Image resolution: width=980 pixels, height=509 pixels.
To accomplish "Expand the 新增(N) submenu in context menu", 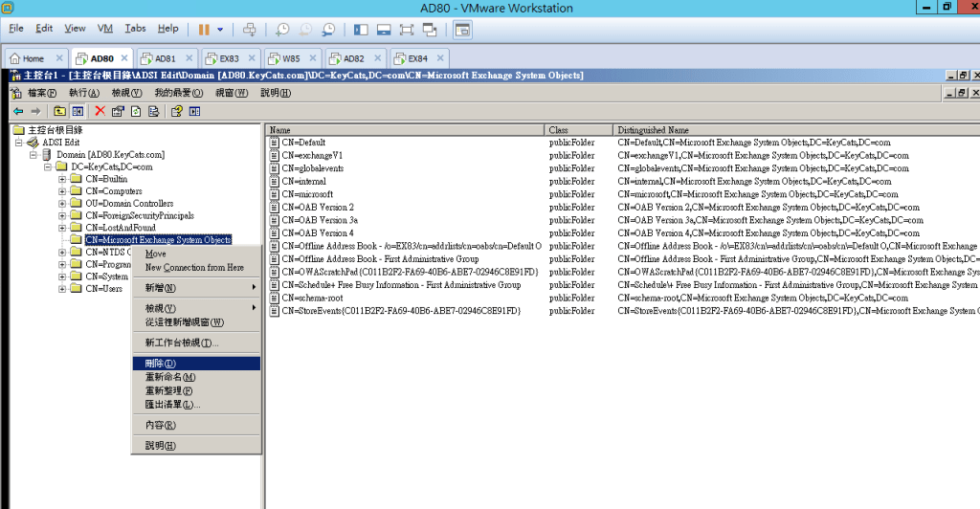I will coord(197,288).
